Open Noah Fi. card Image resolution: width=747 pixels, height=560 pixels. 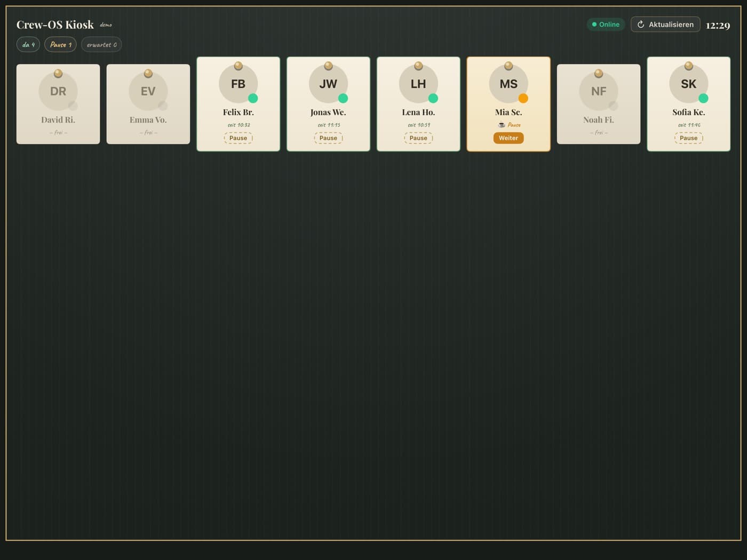[x=599, y=104]
